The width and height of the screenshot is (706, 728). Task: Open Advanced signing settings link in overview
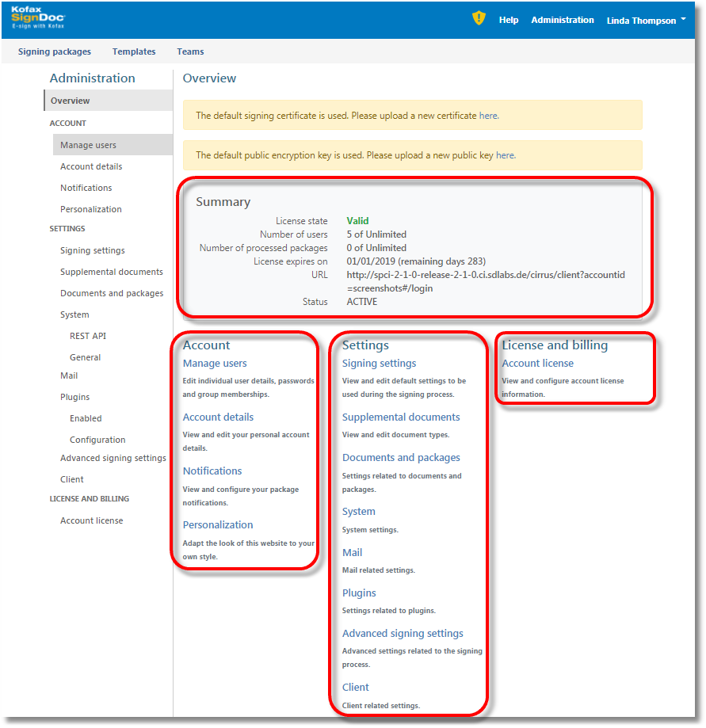403,634
